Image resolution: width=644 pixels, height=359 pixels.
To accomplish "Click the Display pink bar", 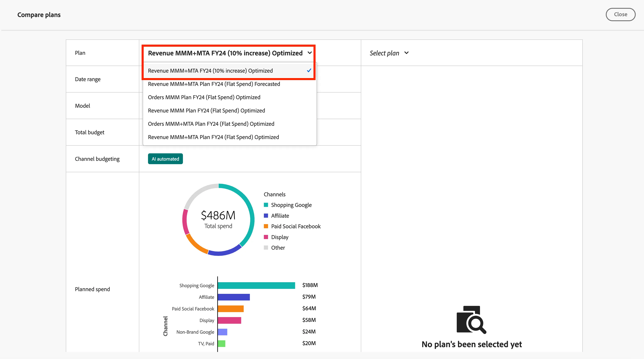I will tap(229, 320).
